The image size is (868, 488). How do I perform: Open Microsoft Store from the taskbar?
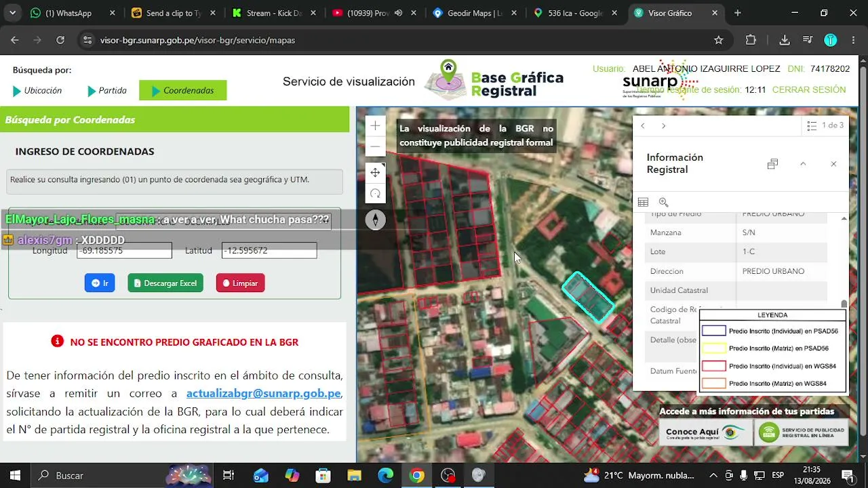tap(323, 475)
